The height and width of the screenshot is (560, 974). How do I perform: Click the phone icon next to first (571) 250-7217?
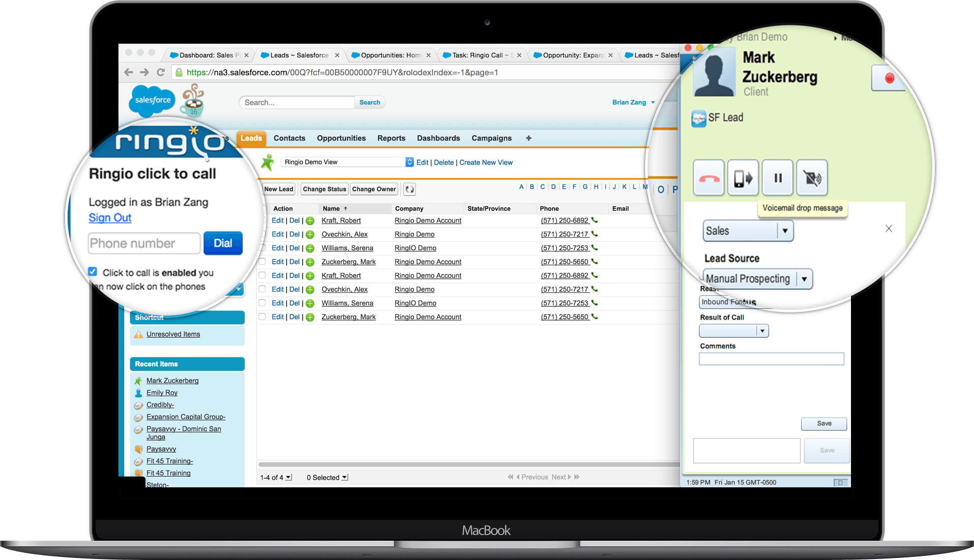coord(594,234)
